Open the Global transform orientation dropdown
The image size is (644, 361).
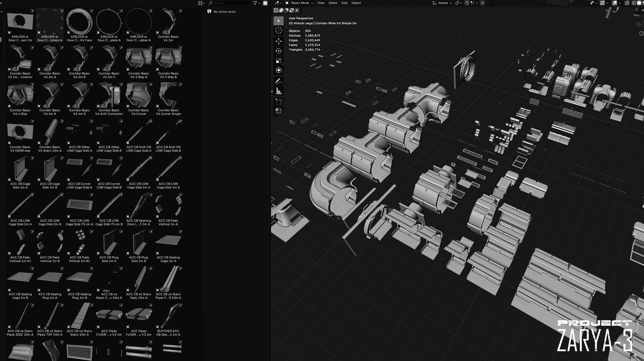coord(442,3)
